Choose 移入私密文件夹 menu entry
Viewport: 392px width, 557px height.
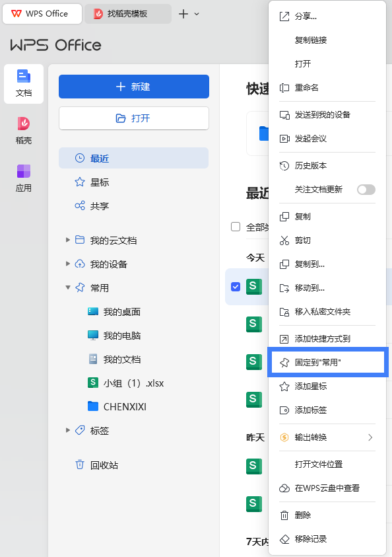(327, 312)
